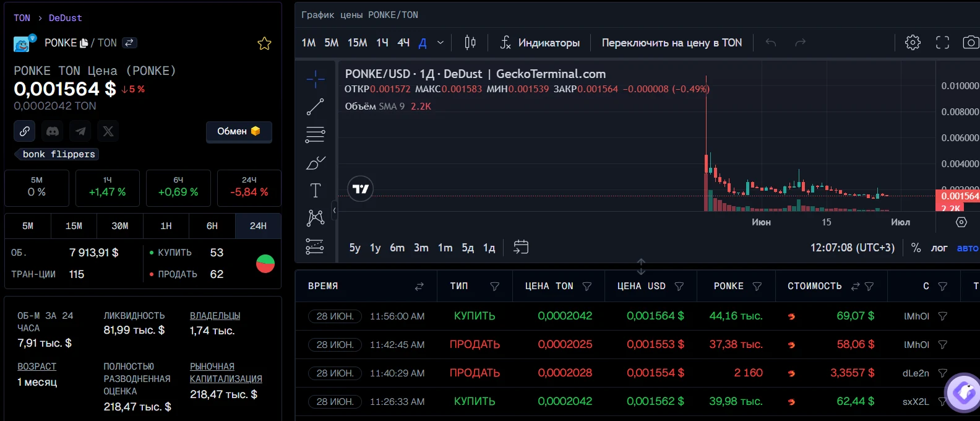Select the 5M stats tab
Viewport: 980px width, 421px height.
coord(28,226)
